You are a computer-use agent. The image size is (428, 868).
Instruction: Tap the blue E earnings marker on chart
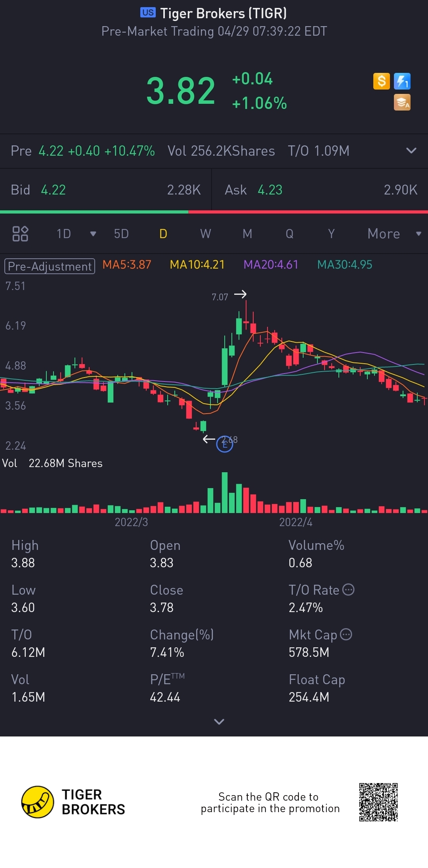(x=225, y=444)
